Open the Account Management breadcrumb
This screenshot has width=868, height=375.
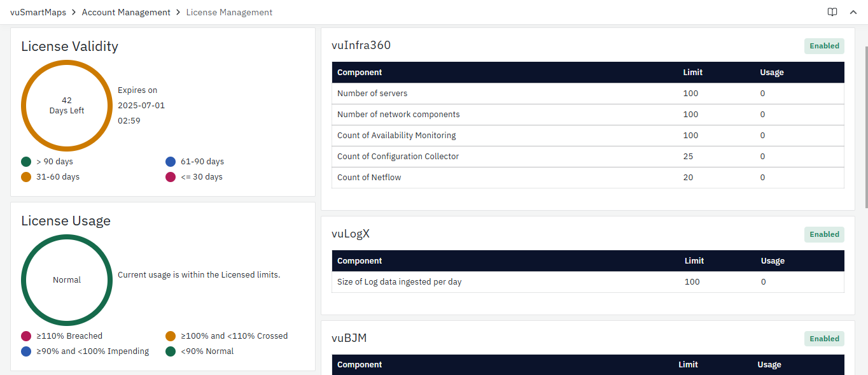[x=126, y=12]
